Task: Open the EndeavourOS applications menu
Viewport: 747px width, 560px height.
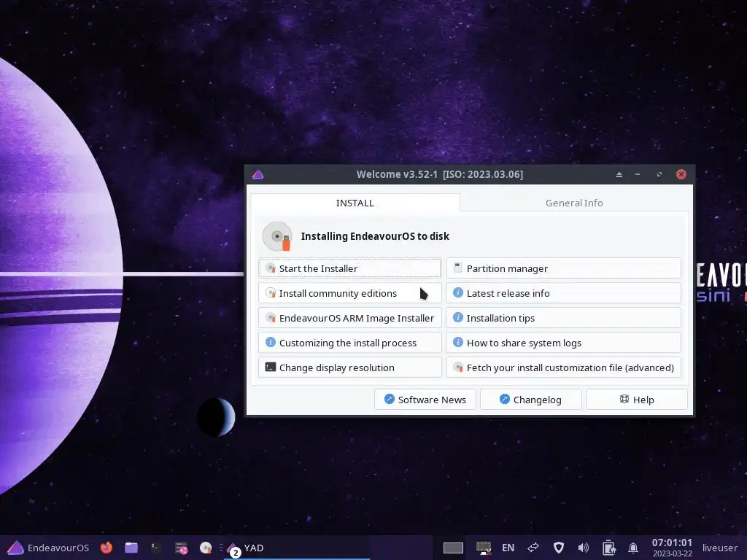Action: (x=48, y=548)
